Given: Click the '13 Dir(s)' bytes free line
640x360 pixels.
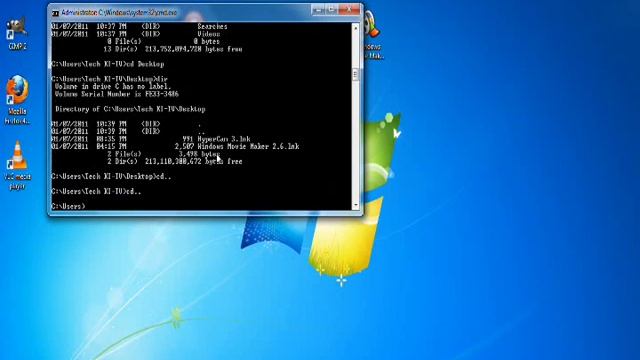Looking at the screenshot, I should coord(173,49).
